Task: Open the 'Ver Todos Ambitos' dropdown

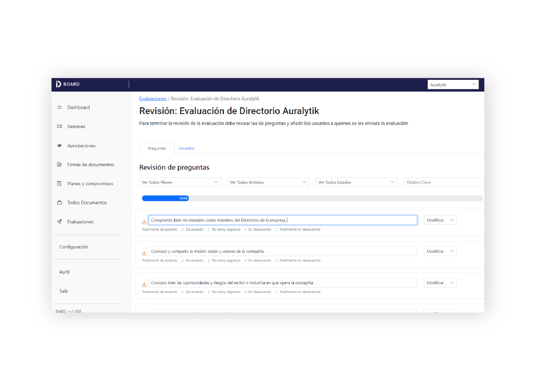Action: tap(268, 182)
